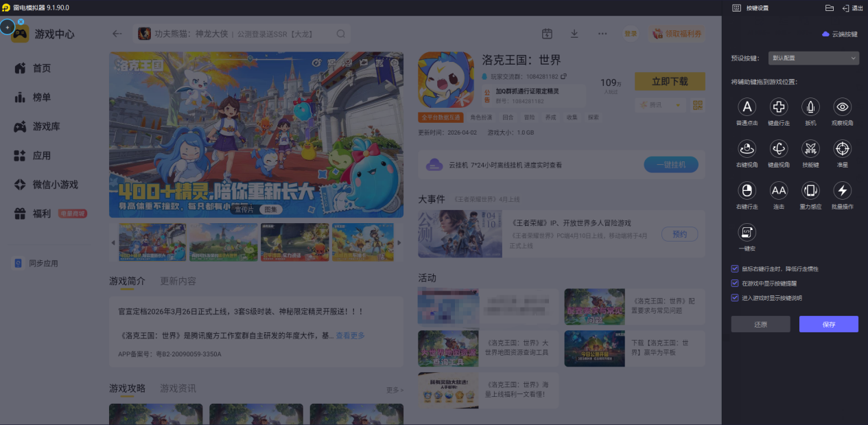
Task: Click the 全平台数据互通 tag
Action: coord(441,117)
